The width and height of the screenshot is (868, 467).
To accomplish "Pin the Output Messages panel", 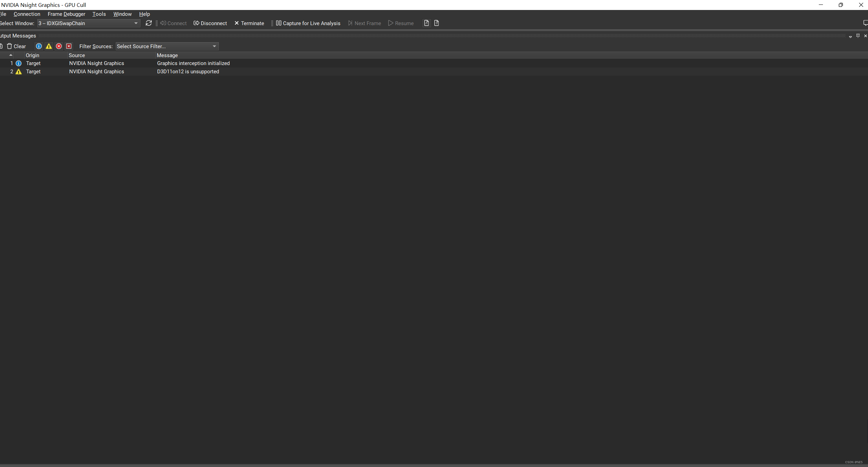I will point(858,36).
